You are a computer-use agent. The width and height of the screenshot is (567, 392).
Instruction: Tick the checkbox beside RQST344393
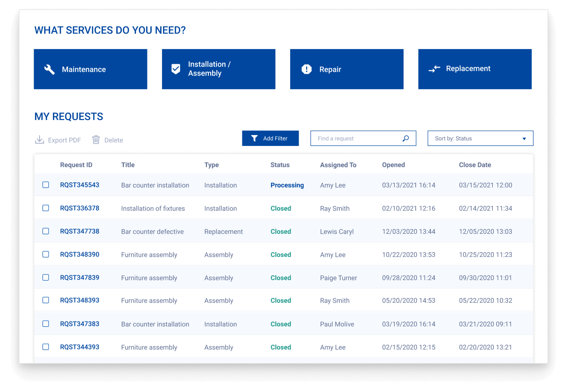click(x=46, y=347)
